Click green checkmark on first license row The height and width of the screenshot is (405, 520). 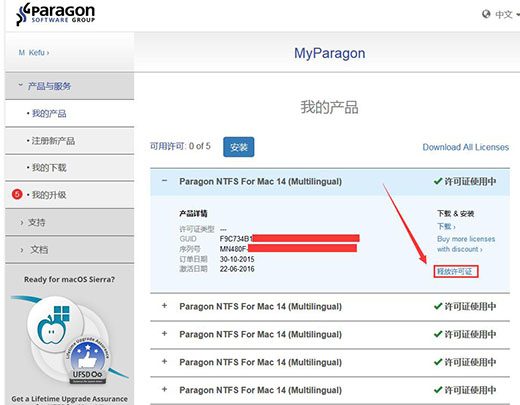(x=438, y=181)
